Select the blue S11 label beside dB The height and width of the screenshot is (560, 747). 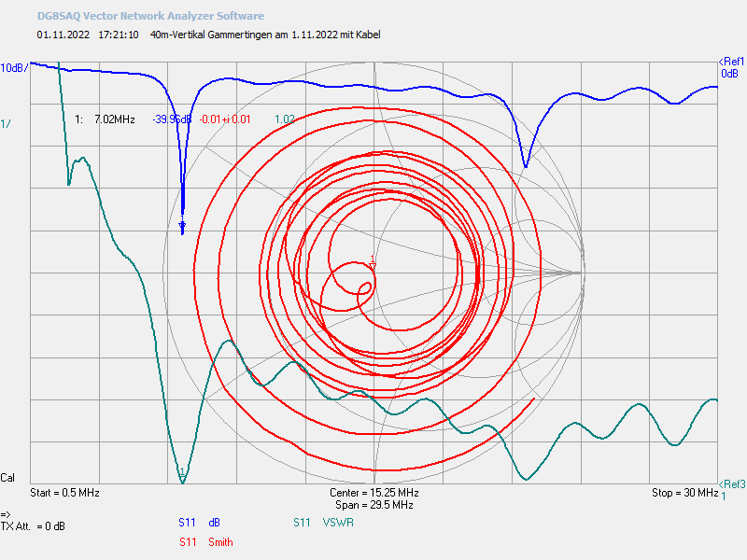tap(188, 523)
